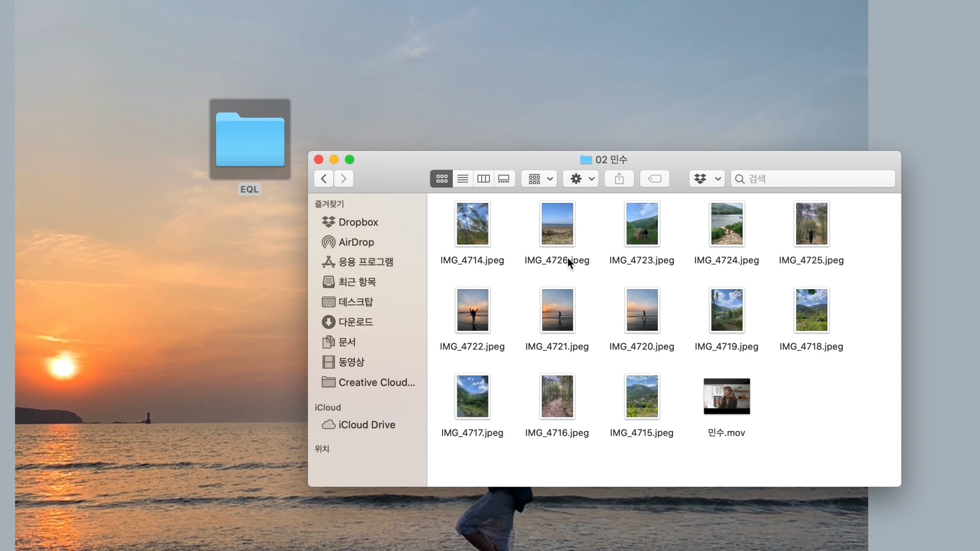Select 다운로드 in the sidebar

355,322
